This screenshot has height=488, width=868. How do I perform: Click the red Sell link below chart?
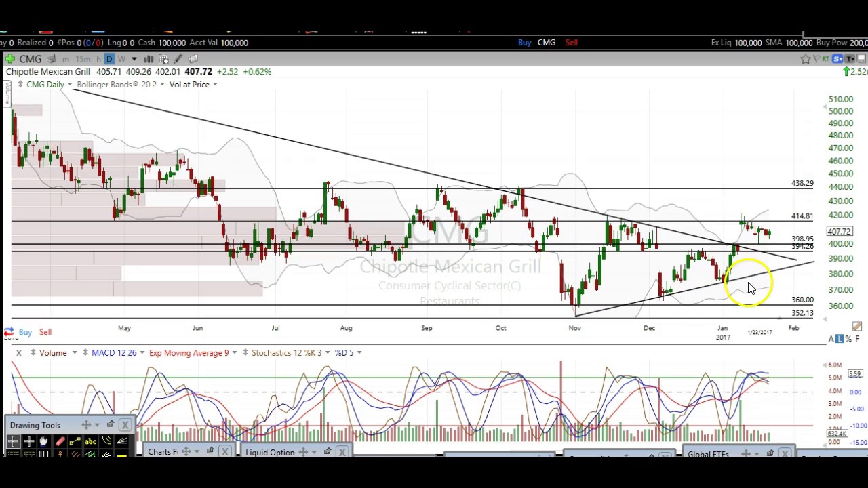tap(45, 332)
